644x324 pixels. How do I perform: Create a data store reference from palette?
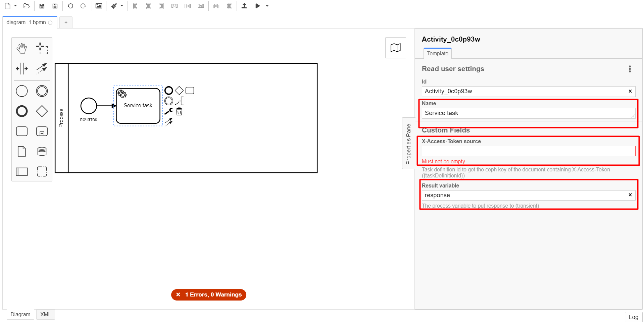click(x=42, y=151)
